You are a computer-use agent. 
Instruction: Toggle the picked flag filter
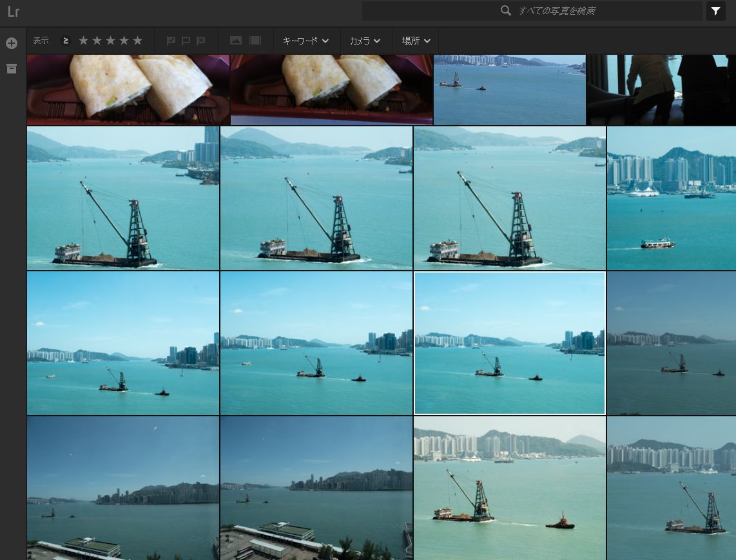pyautogui.click(x=171, y=41)
